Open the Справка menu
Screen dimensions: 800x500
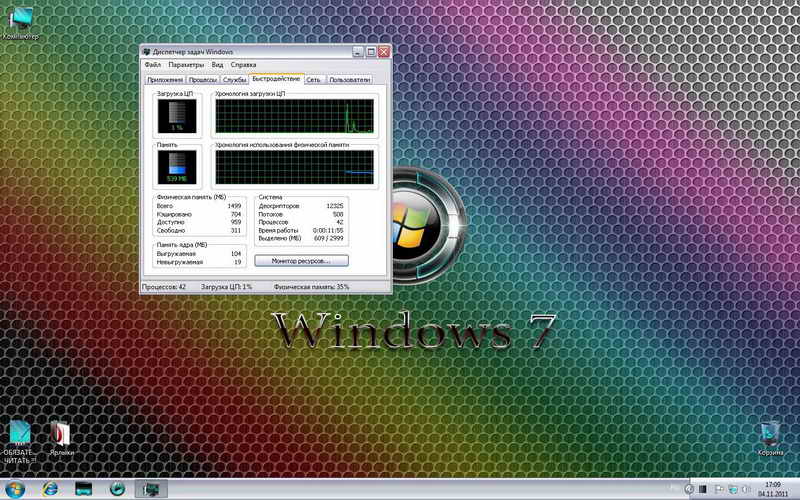click(x=243, y=65)
